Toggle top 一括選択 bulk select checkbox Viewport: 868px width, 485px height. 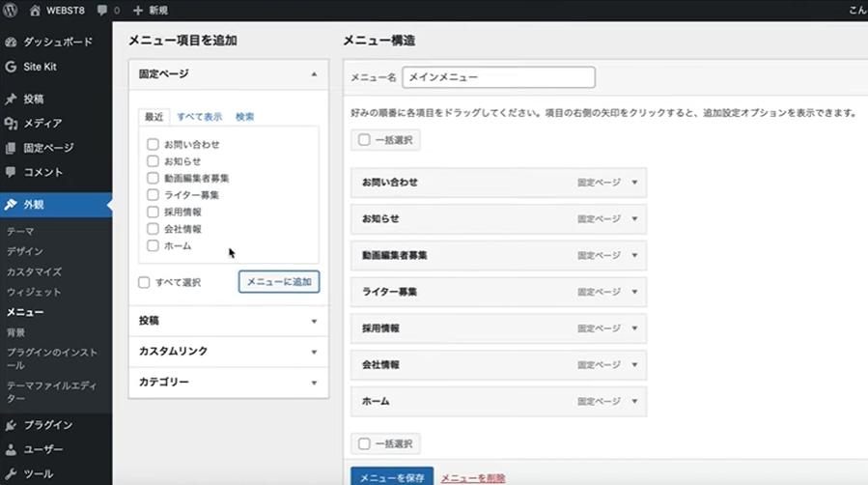coord(364,140)
